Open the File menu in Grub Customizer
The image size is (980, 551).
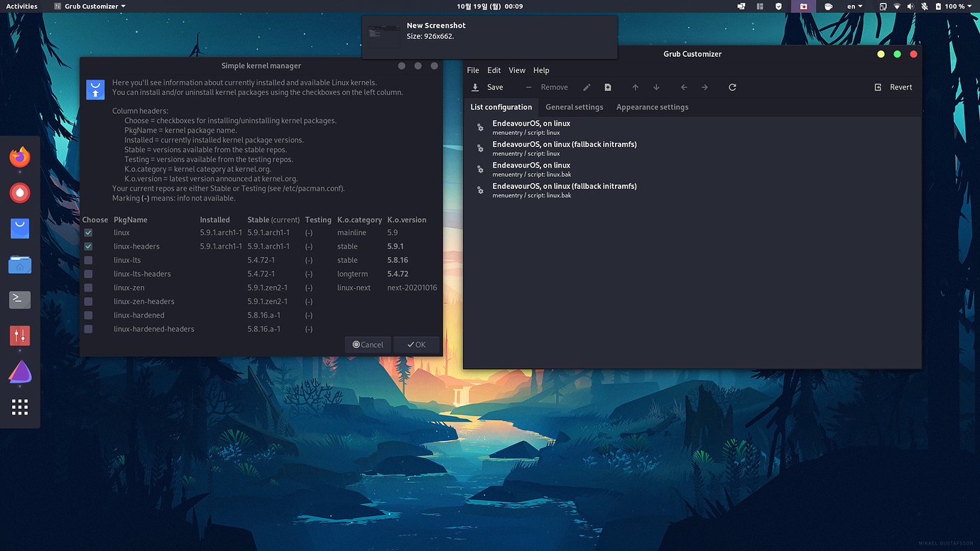473,70
